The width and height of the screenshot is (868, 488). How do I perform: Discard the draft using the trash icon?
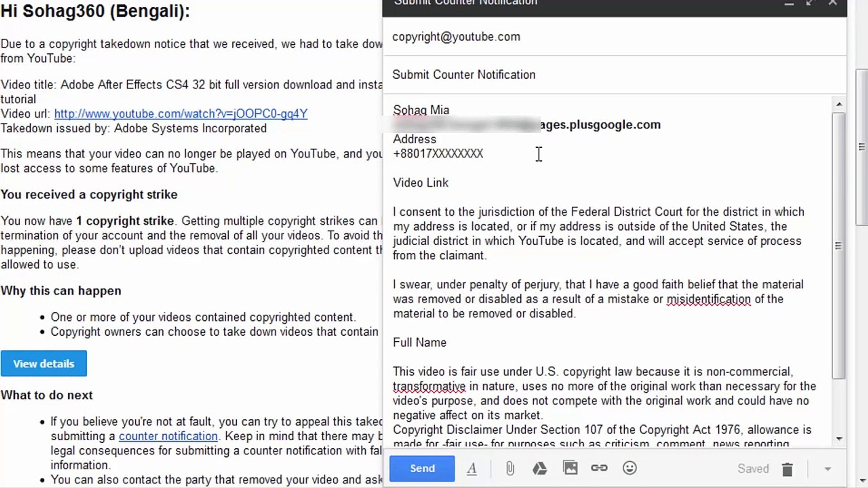[x=787, y=469]
